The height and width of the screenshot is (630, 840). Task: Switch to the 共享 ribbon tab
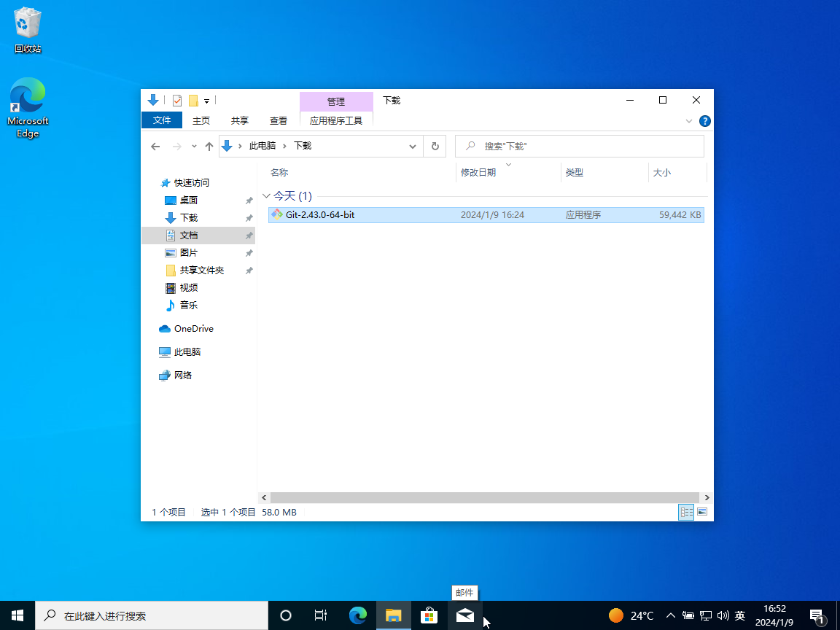click(x=239, y=120)
